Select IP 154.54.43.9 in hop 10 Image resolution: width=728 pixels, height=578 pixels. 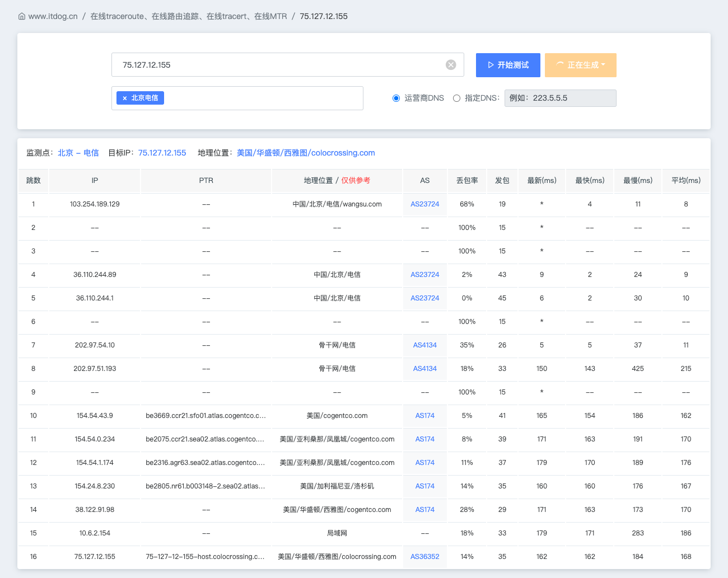95,416
